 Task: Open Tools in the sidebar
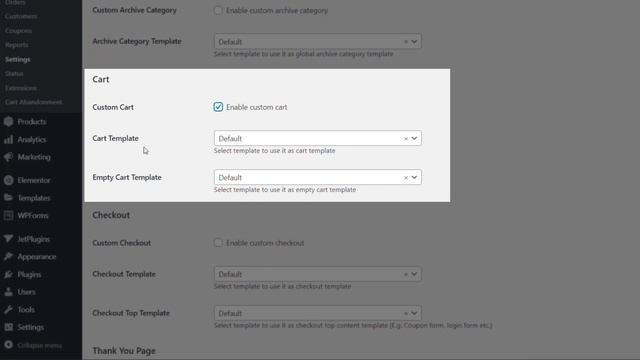[26, 309]
